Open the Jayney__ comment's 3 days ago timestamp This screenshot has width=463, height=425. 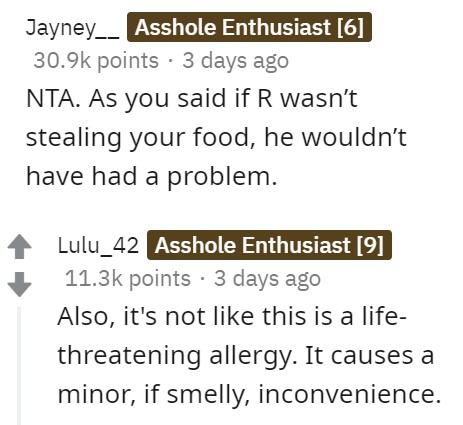(235, 61)
